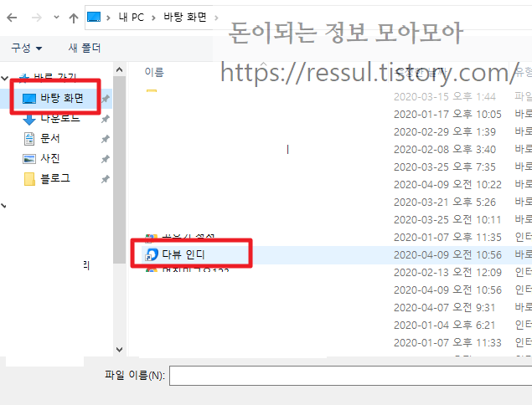
Task: Select the date 2020-01-07 오후 11:33
Action: coord(447,343)
